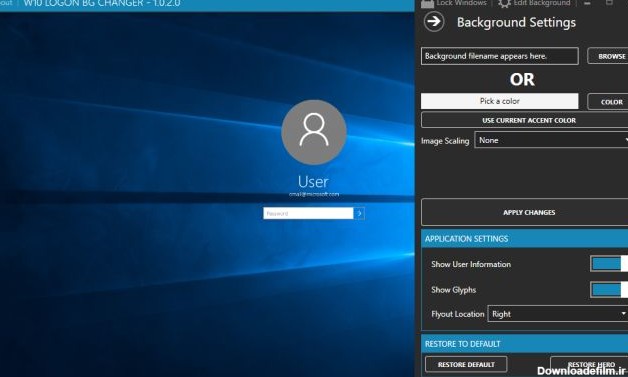Open Edit Background via the gear icon
The width and height of the screenshot is (628, 377).
click(504, 4)
